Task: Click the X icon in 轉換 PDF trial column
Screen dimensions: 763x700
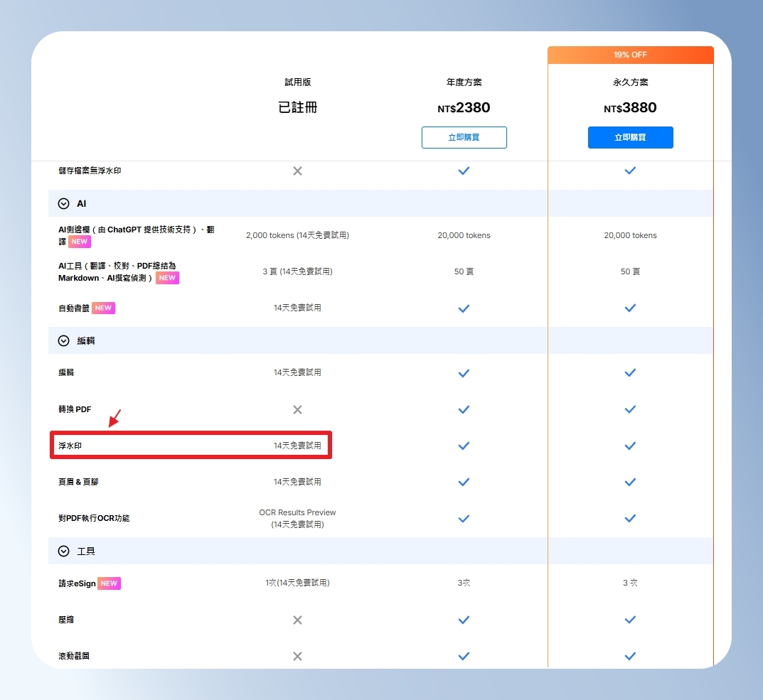Action: click(297, 409)
